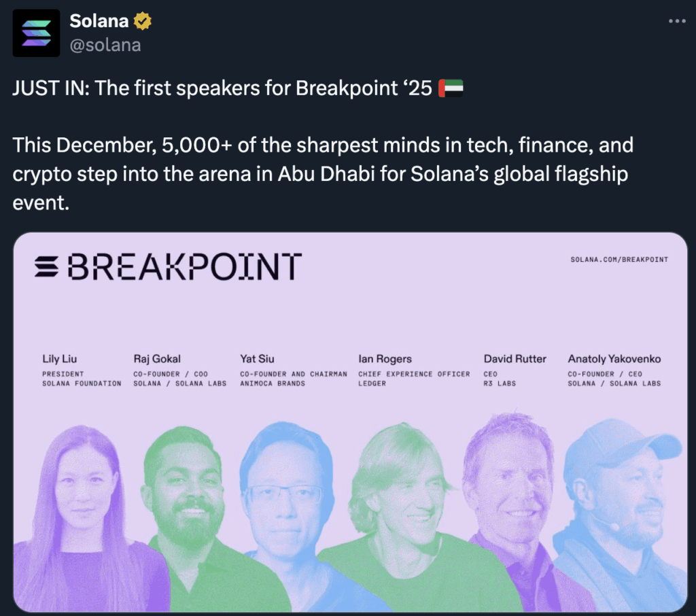Click the gold verified badge
This screenshot has width=696, height=616.
click(142, 22)
